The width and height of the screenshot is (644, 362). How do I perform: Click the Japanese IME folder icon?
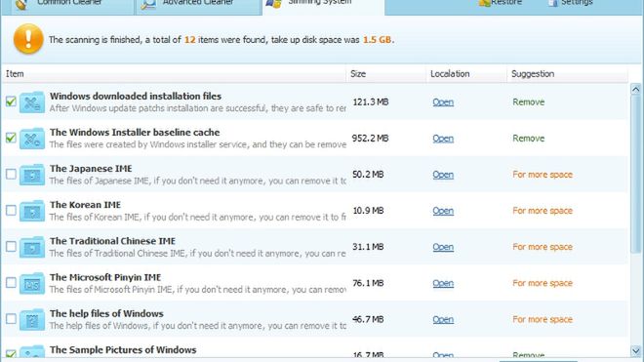point(32,175)
